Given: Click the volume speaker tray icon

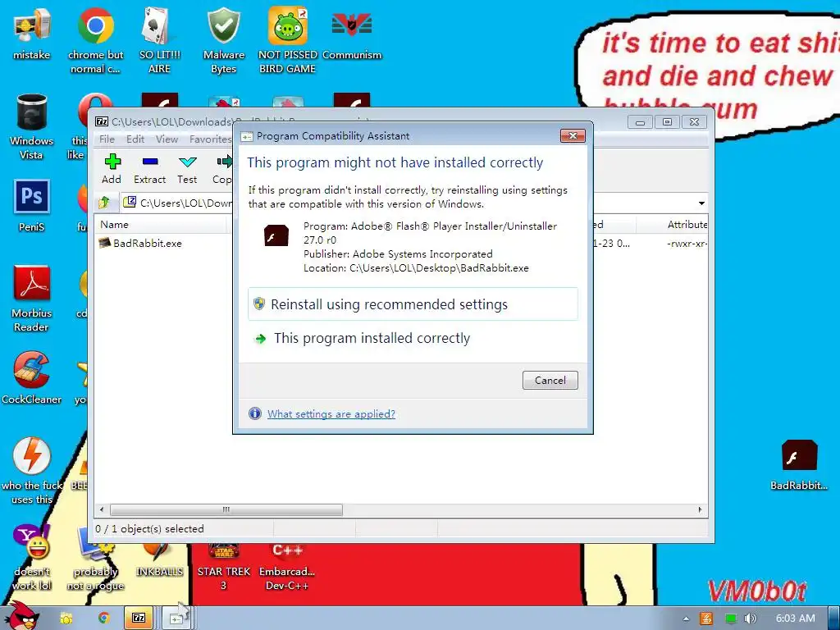Looking at the screenshot, I should 751,619.
